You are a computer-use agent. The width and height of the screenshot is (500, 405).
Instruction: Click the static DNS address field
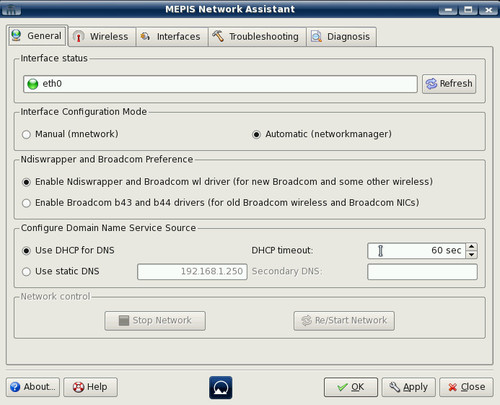pyautogui.click(x=192, y=272)
